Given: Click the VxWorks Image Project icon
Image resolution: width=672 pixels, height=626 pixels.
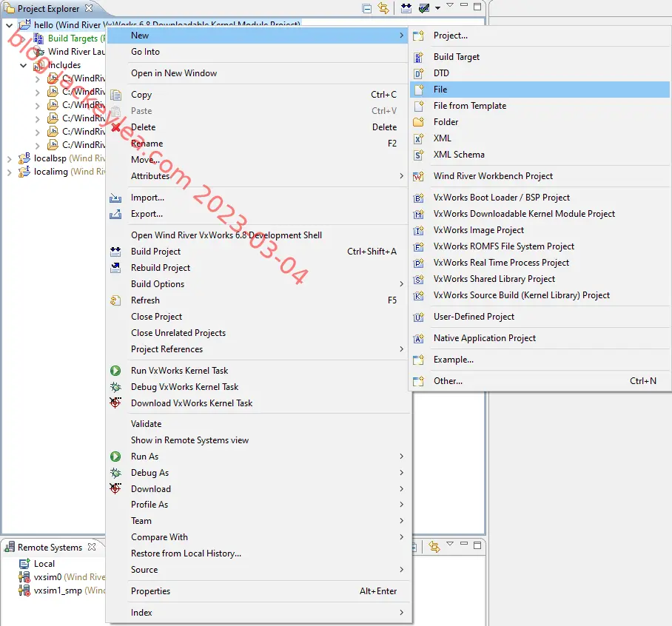Looking at the screenshot, I should (418, 231).
